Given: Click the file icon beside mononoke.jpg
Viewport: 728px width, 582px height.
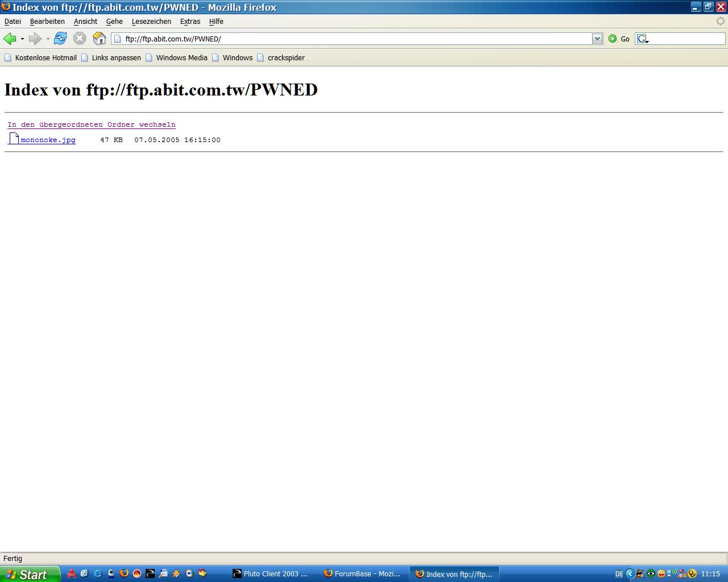Looking at the screenshot, I should [x=14, y=139].
